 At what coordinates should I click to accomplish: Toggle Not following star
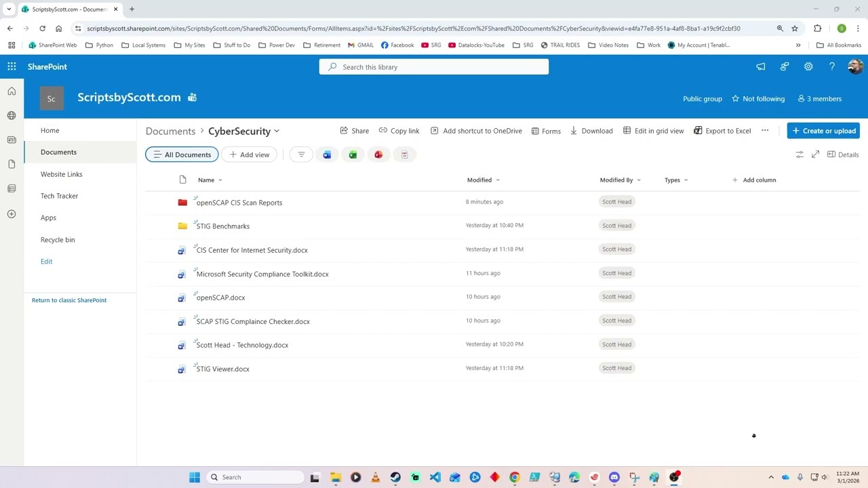coord(757,99)
